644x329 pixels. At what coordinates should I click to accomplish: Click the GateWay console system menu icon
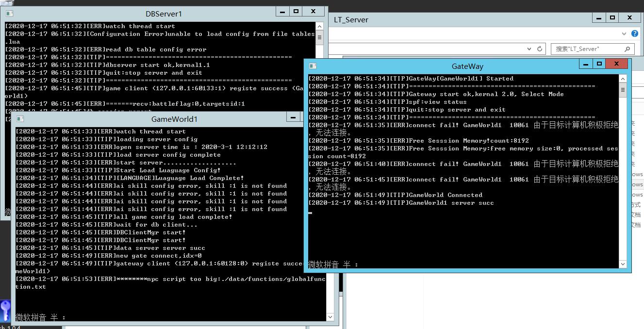pos(313,66)
